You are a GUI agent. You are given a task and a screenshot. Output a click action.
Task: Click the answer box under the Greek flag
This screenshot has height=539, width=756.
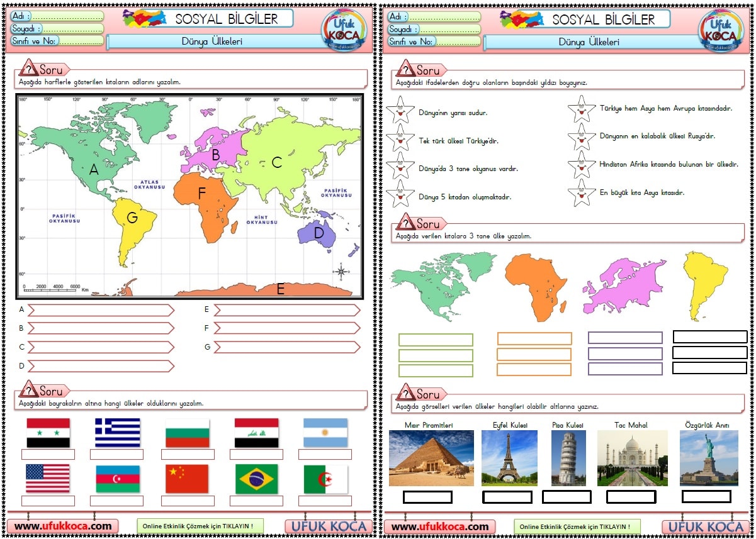117,455
